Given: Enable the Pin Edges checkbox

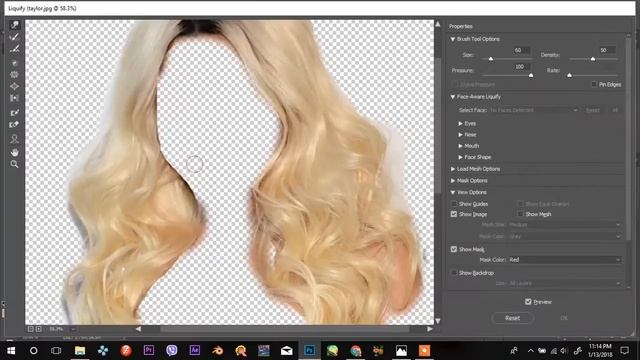Looking at the screenshot, I should pos(594,84).
